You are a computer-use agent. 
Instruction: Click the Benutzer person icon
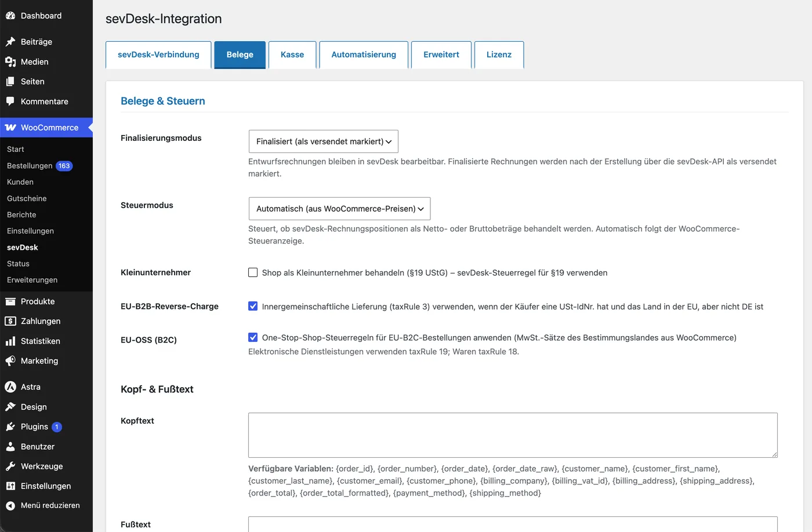(10, 447)
